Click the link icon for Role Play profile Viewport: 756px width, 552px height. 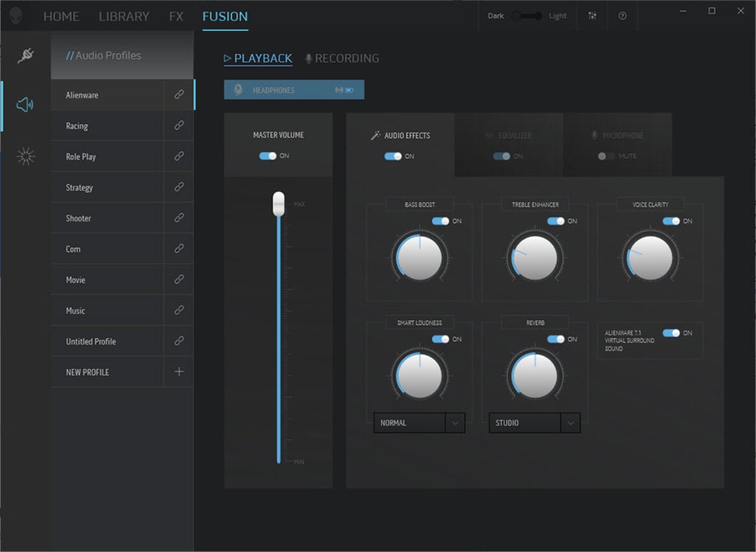179,156
